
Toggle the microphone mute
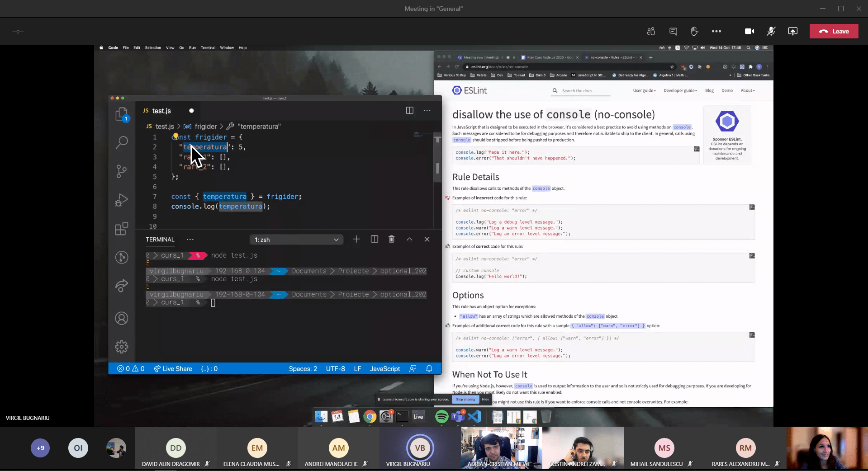771,31
